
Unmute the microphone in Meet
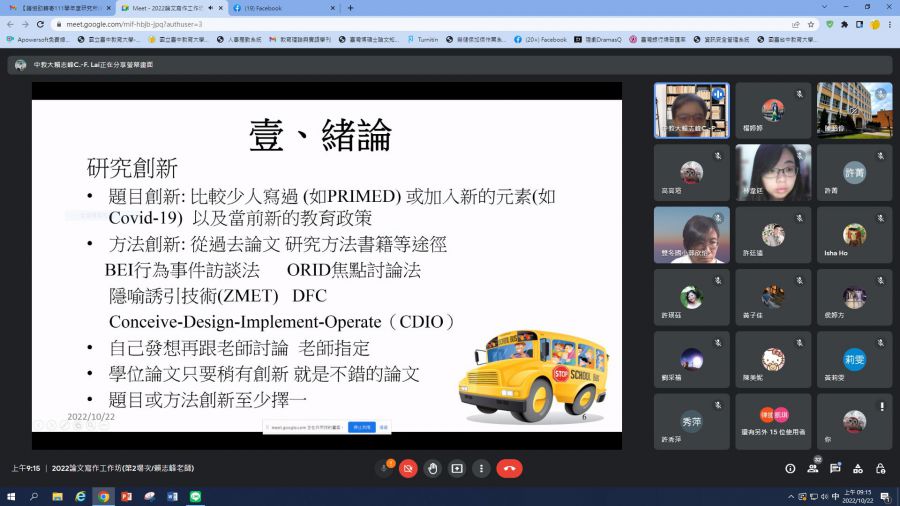pyautogui.click(x=383, y=468)
